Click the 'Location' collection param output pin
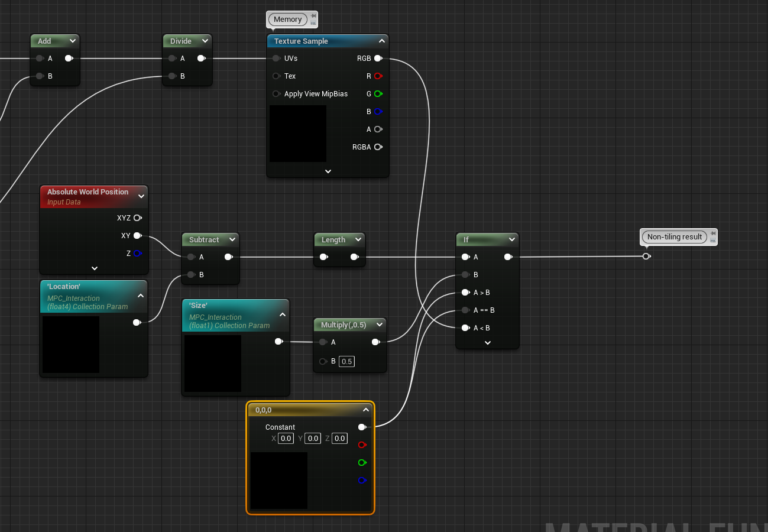768x532 pixels. pos(137,322)
